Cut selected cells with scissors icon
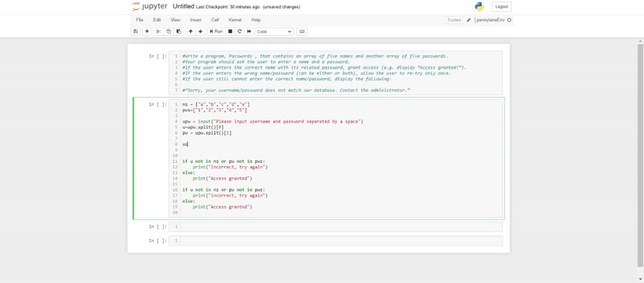Viewport: 644px width, 283px height. tap(158, 31)
